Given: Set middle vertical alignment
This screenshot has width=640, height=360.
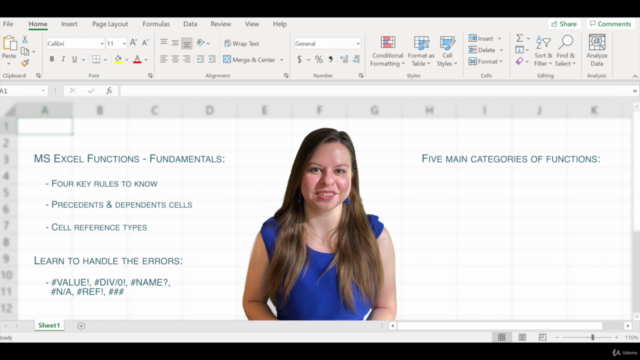Looking at the screenshot, I should tap(175, 42).
